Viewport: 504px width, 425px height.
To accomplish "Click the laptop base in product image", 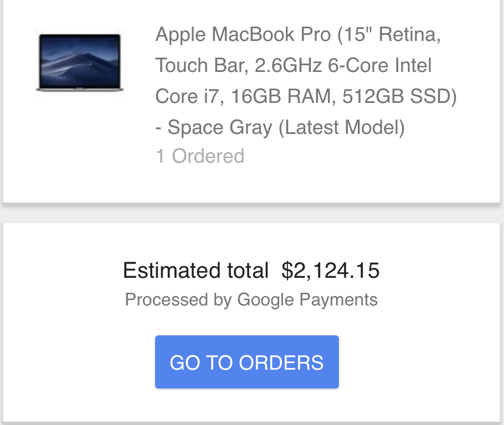I will click(79, 89).
